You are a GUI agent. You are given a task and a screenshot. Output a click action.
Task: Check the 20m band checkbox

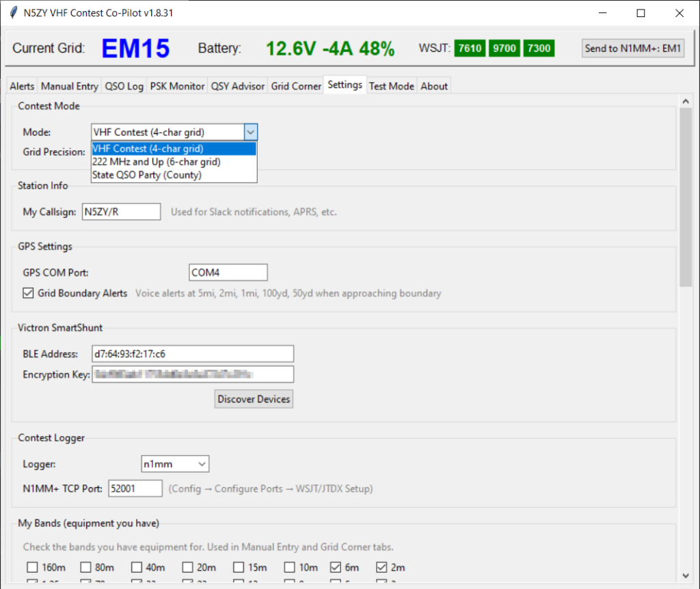coord(188,567)
